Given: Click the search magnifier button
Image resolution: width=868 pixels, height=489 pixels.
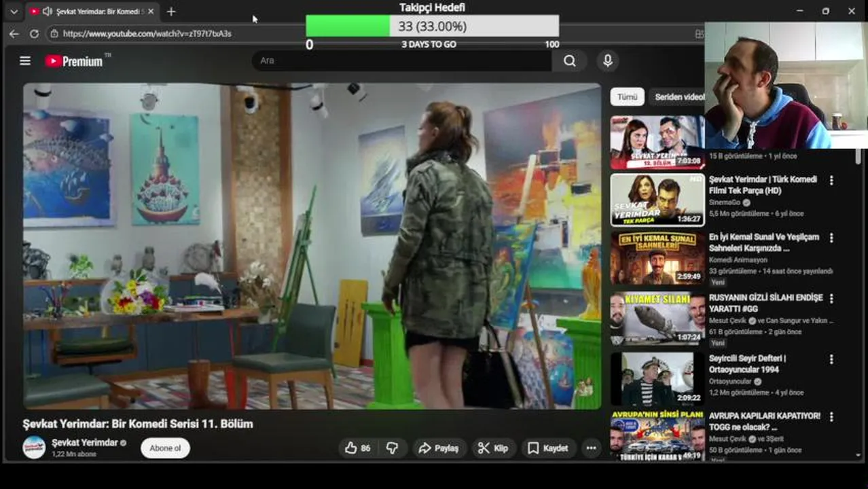Looking at the screenshot, I should click(570, 60).
